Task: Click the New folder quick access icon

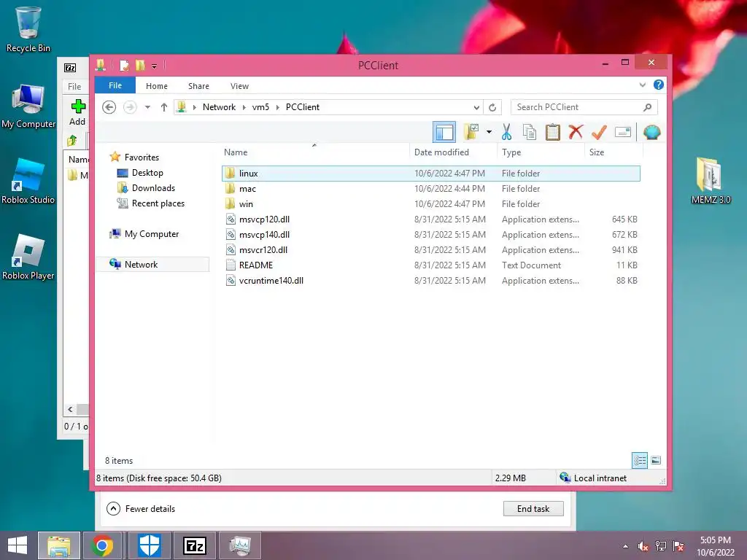Action: [x=140, y=65]
